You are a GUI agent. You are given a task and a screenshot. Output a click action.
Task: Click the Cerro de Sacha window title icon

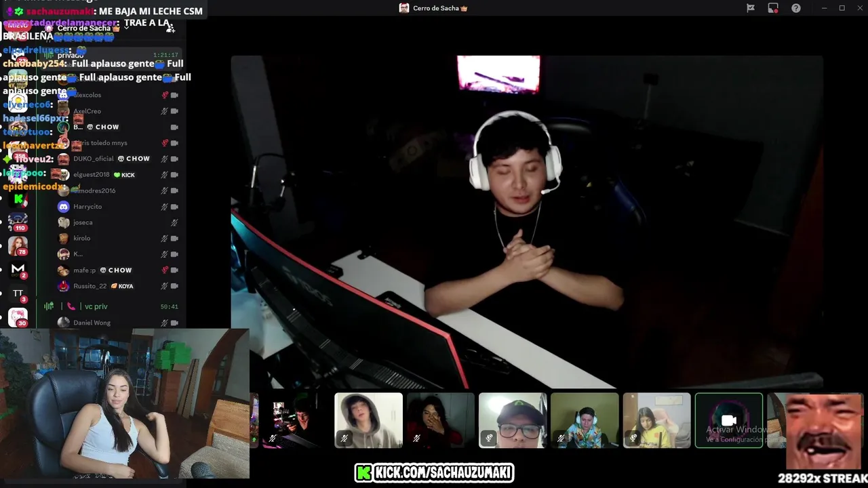(x=404, y=8)
